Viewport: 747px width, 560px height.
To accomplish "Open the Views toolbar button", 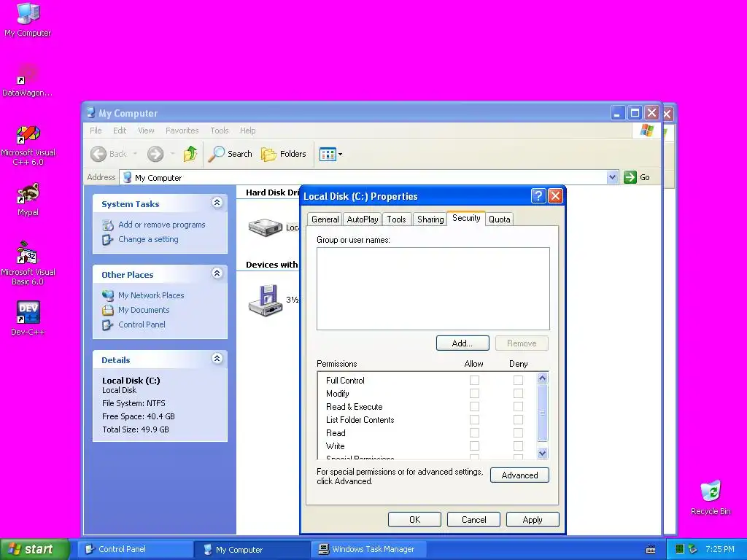I will pyautogui.click(x=328, y=155).
